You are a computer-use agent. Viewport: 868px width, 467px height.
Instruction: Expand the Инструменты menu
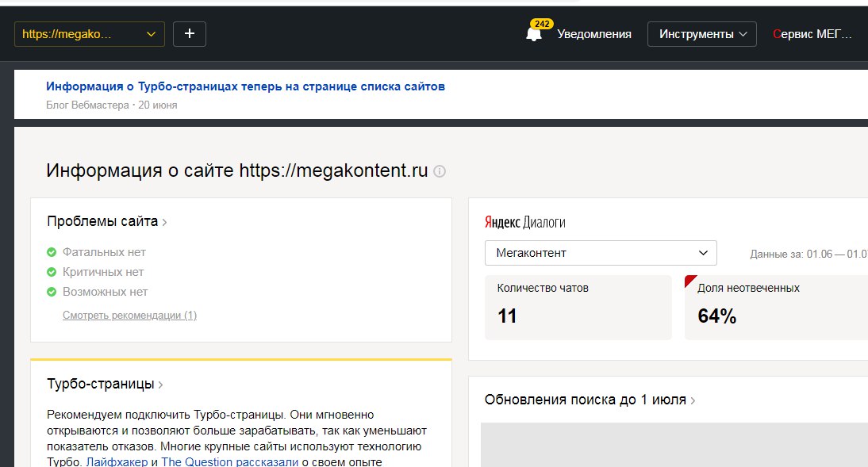click(702, 34)
